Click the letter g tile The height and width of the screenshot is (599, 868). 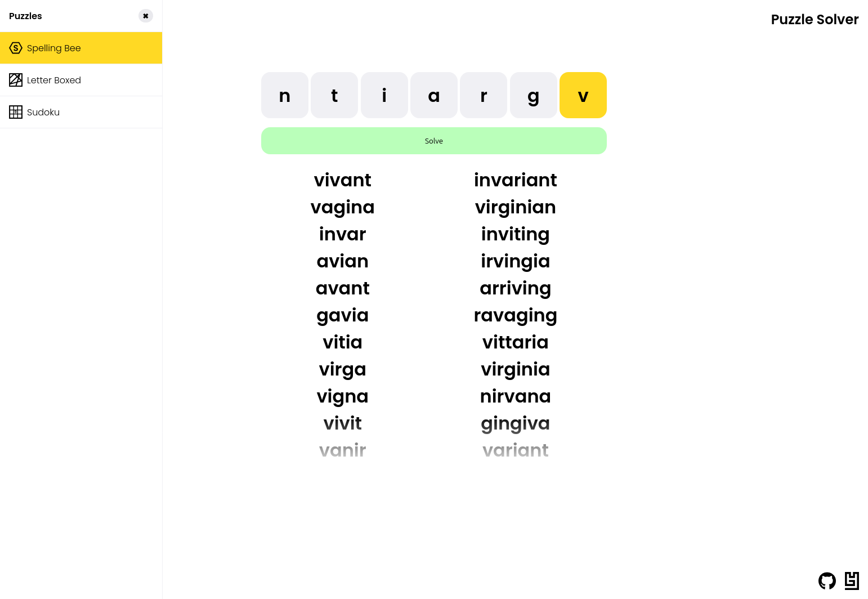pyautogui.click(x=533, y=95)
